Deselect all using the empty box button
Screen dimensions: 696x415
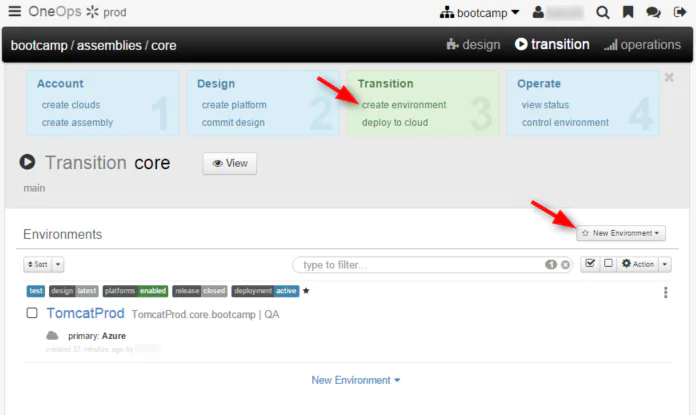[608, 264]
